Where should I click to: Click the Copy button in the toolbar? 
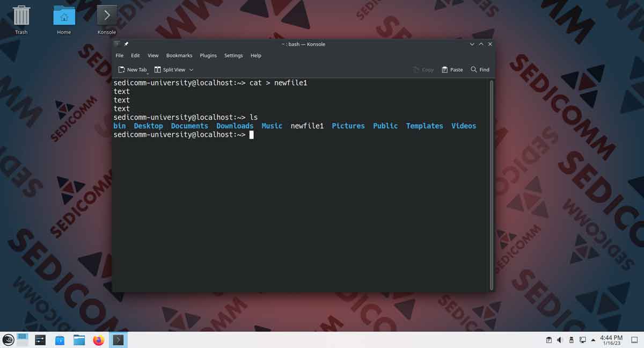pyautogui.click(x=423, y=69)
